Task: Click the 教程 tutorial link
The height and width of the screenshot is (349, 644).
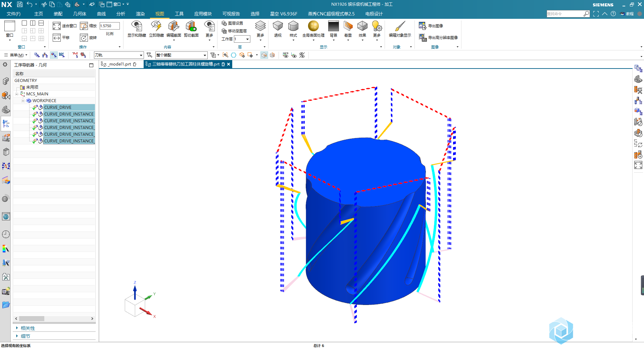Action: click(627, 14)
